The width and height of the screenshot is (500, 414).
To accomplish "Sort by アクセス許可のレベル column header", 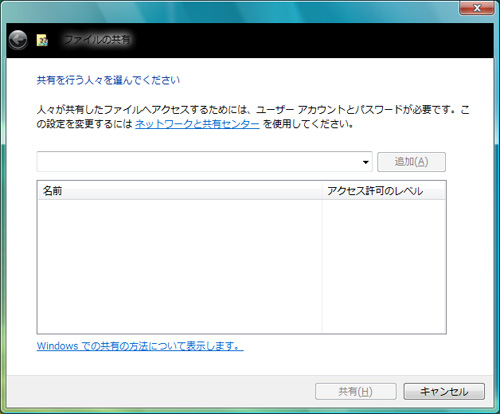I will tap(383, 191).
